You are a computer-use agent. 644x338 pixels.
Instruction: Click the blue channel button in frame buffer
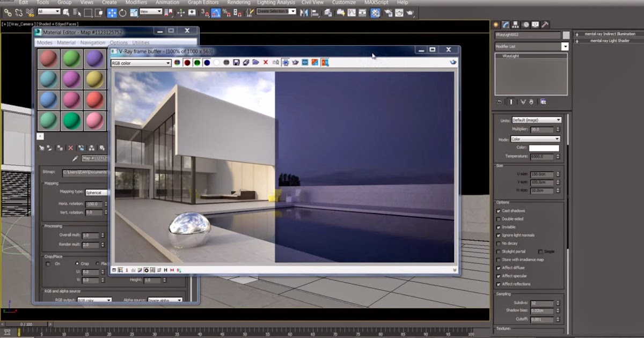(x=207, y=63)
